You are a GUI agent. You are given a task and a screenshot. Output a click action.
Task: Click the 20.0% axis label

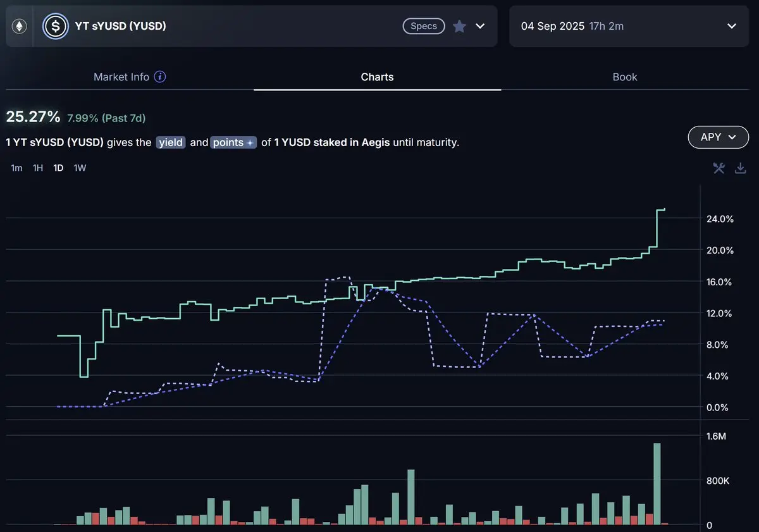pos(721,250)
